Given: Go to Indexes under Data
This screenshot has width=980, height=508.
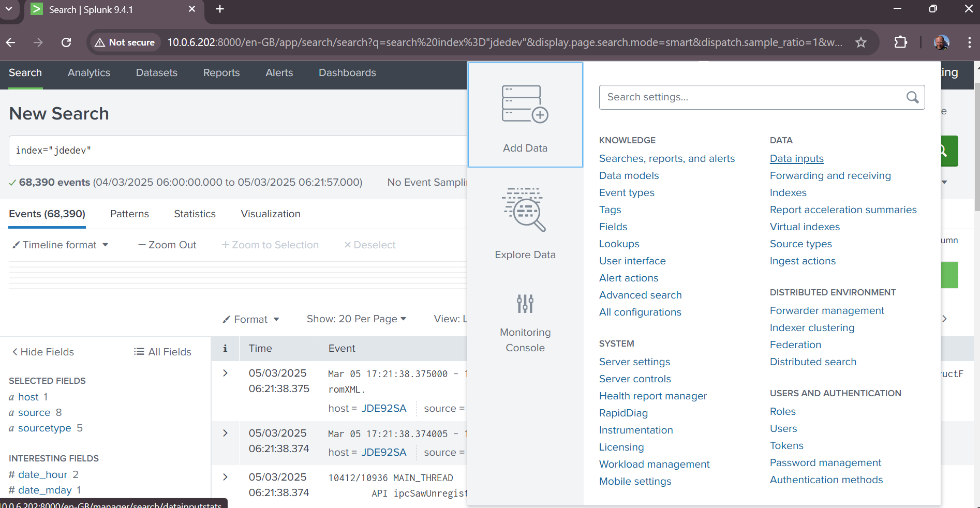Looking at the screenshot, I should (788, 193).
